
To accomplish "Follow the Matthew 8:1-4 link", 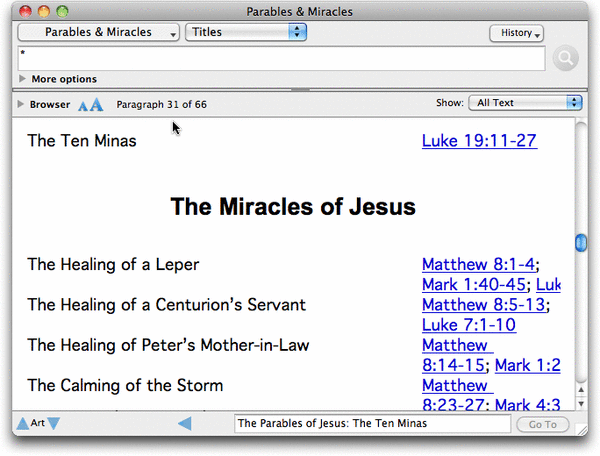I will point(479,265).
